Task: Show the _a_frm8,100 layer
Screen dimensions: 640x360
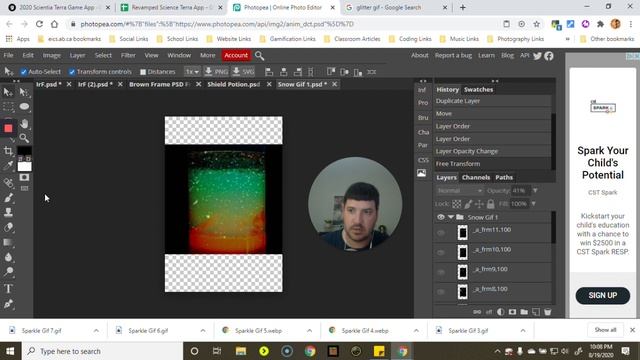Action: pos(441,292)
